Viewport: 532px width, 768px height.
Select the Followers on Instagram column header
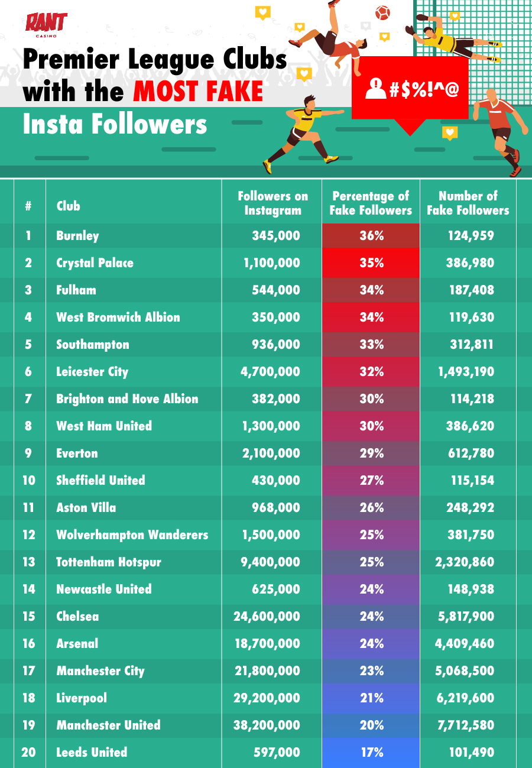273,203
